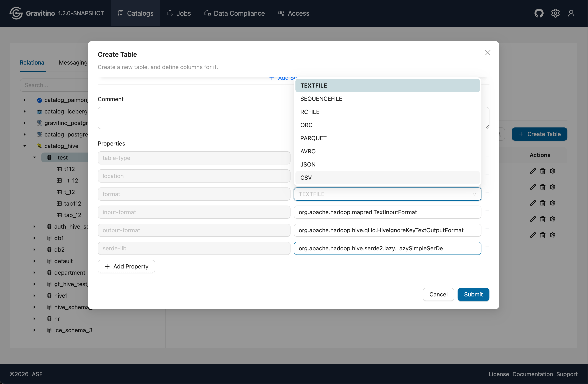The height and width of the screenshot is (384, 588).
Task: Pick CSV in the dropdown list
Action: 306,178
